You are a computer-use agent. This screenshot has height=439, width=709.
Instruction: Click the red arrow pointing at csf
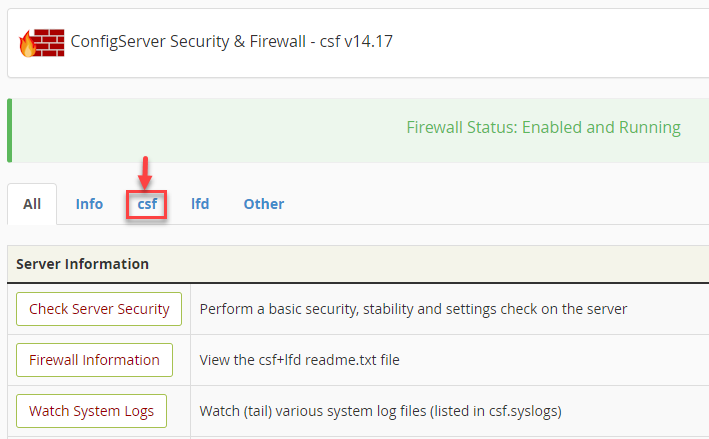(x=145, y=171)
